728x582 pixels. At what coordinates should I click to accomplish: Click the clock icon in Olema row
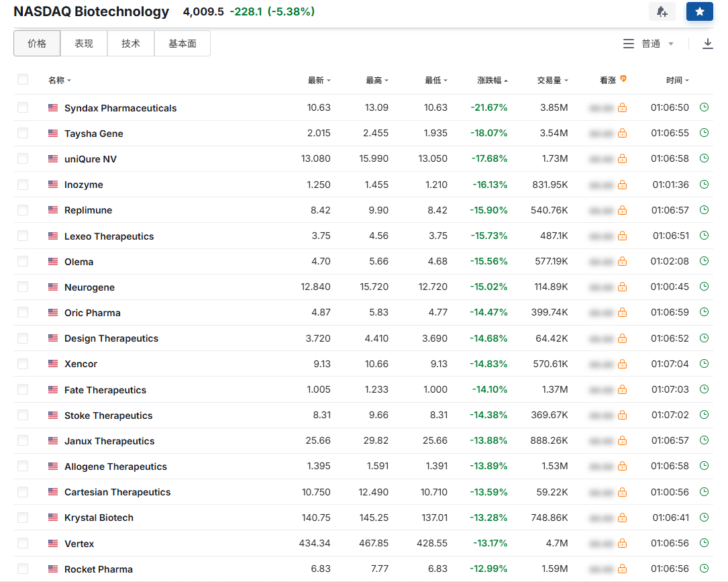click(704, 261)
